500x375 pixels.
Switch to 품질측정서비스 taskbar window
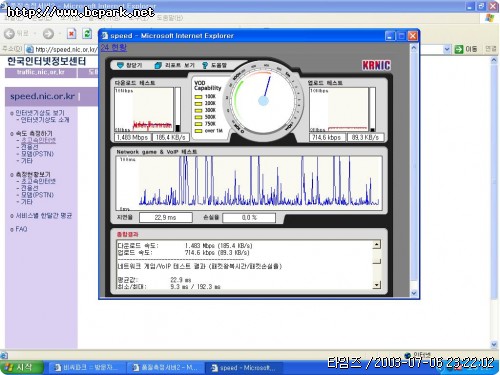pos(165,368)
